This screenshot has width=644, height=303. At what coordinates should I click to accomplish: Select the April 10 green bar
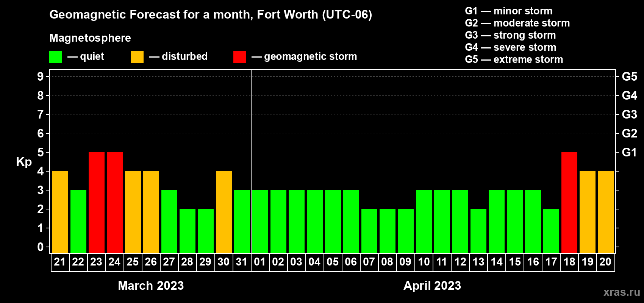tap(424, 222)
